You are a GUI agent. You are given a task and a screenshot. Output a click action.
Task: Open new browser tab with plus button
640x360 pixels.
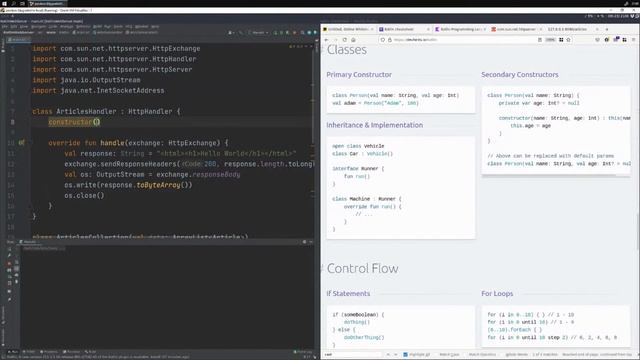click(607, 29)
